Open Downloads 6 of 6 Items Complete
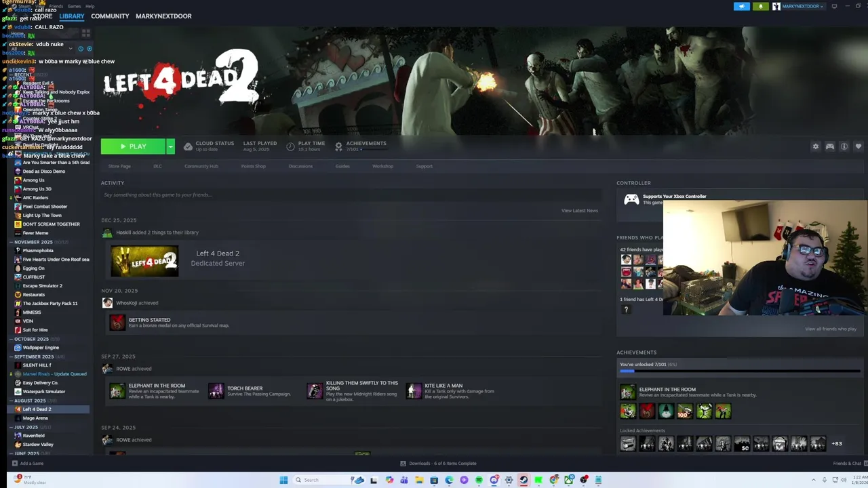868x488 pixels. pyautogui.click(x=443, y=464)
